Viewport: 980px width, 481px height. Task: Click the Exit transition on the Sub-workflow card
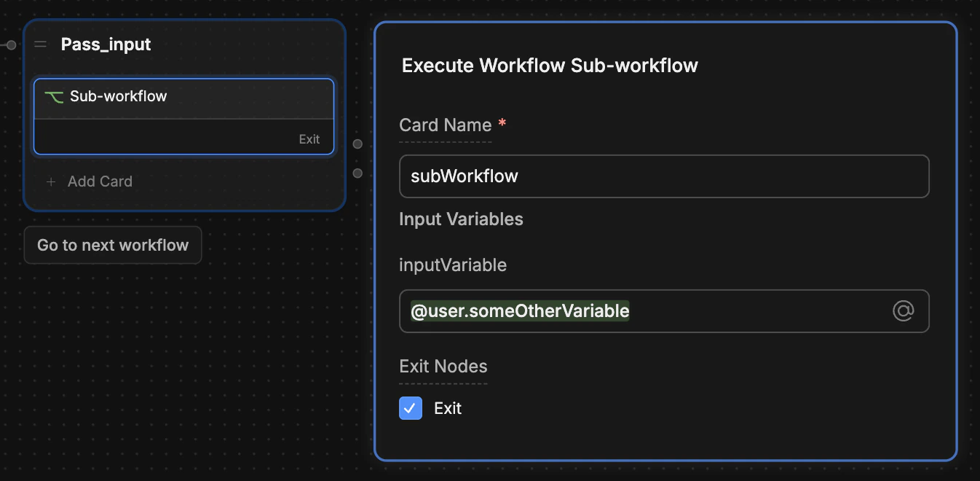coord(309,138)
